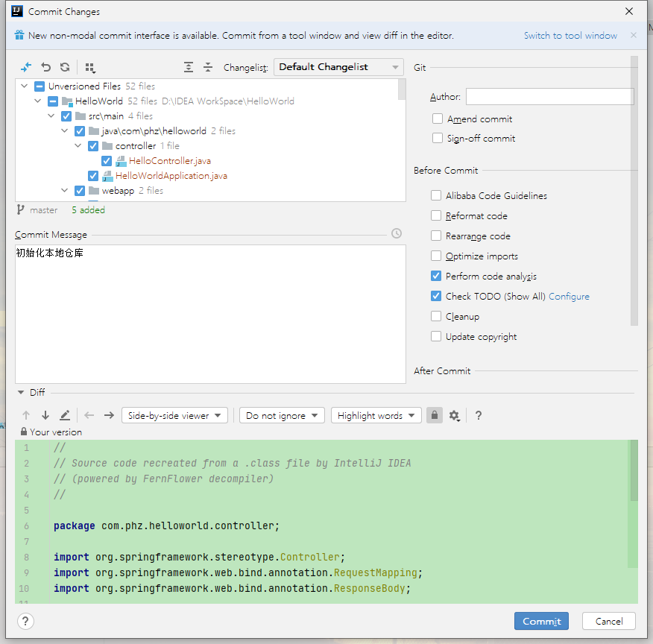The image size is (653, 644).
Task: Click inside the Commit Message text area
Action: pos(210,314)
